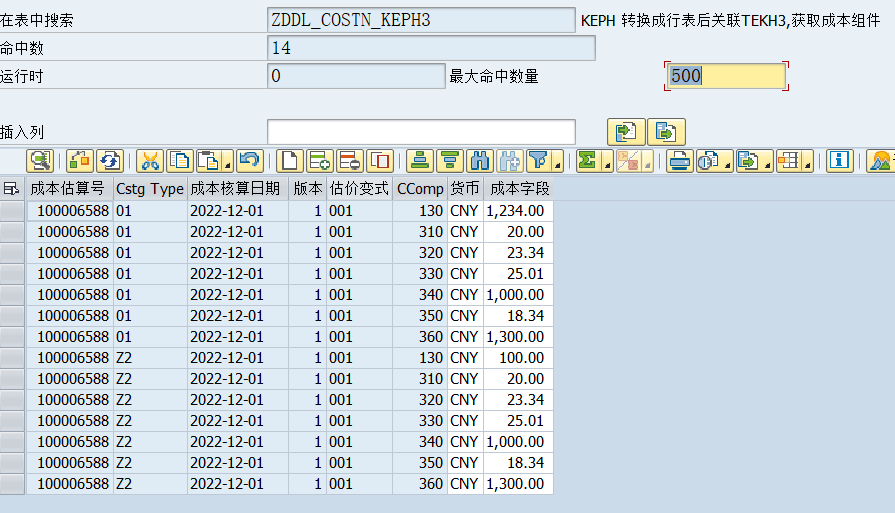Click the Details magnifier icon in ALV toolbar
The width and height of the screenshot is (895, 513).
[x=40, y=161]
